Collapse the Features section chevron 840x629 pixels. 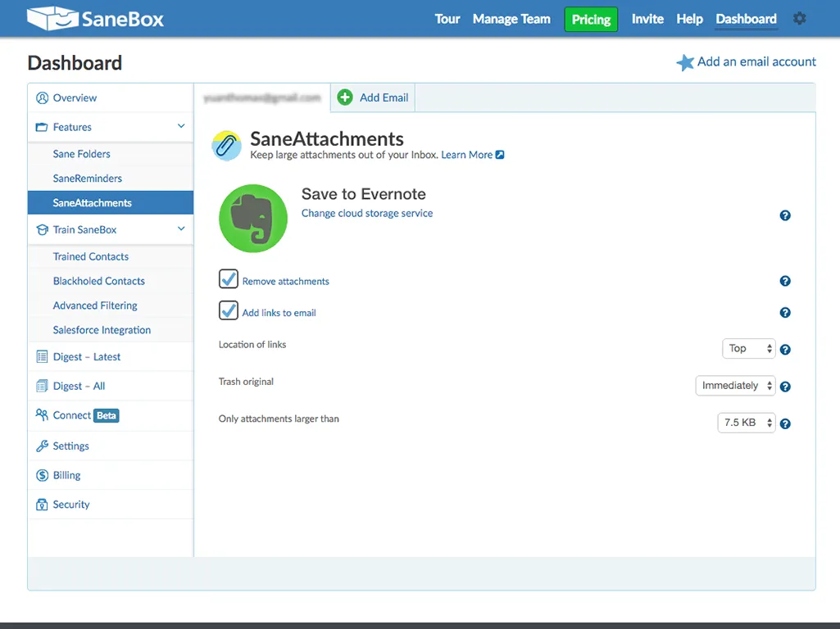181,126
